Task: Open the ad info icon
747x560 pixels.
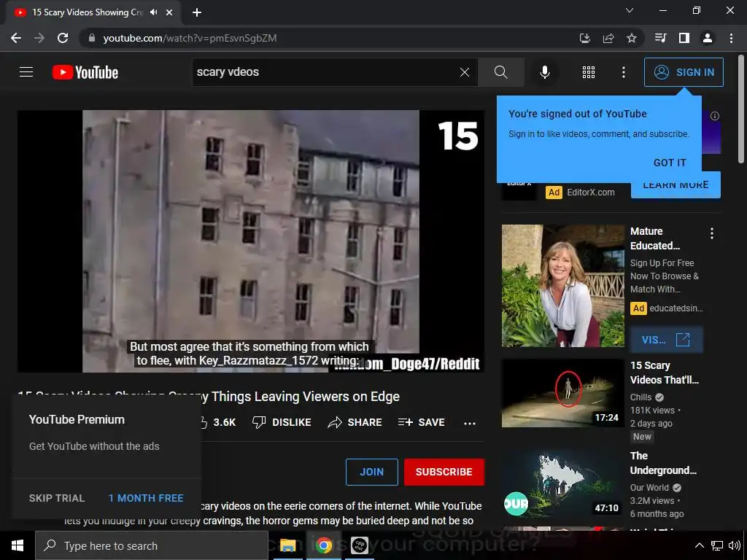Action: [715, 116]
